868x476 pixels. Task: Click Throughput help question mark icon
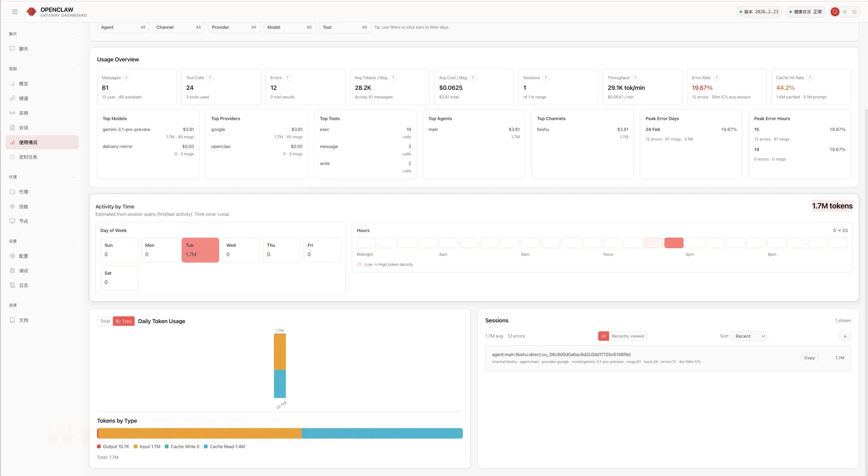coord(635,78)
